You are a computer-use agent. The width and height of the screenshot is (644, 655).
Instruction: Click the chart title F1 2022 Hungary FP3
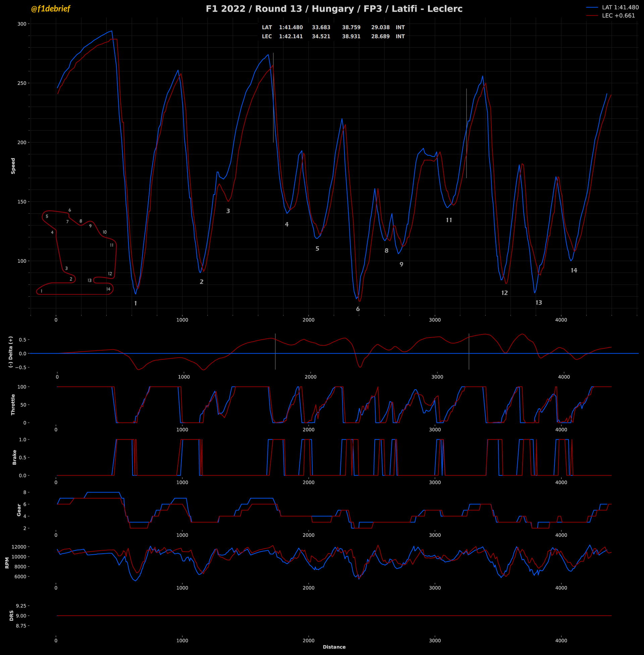(x=334, y=9)
